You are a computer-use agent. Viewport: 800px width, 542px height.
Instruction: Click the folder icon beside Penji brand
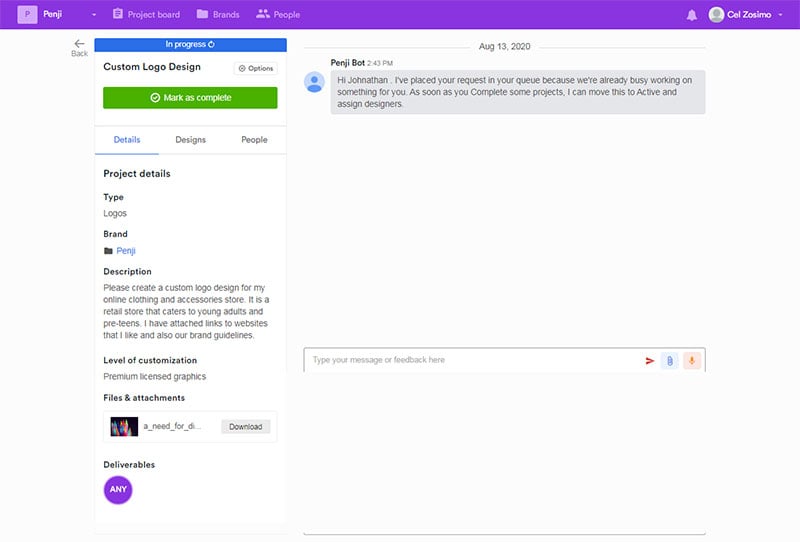[108, 251]
